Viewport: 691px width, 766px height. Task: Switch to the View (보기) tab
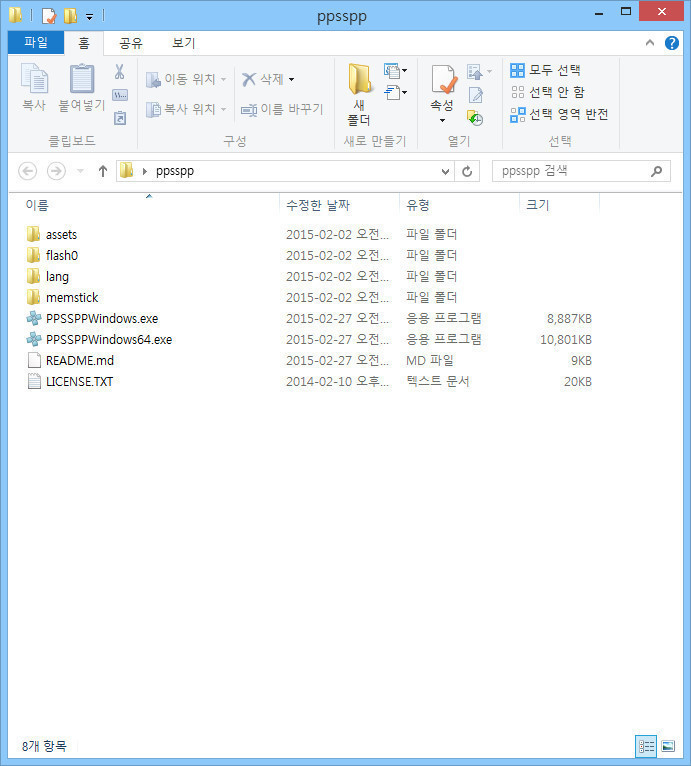(184, 43)
